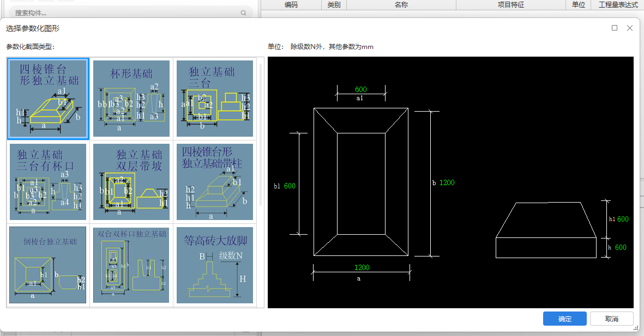Click the 工程量表达式 column header
This screenshot has width=644, height=336.
tap(618, 4)
